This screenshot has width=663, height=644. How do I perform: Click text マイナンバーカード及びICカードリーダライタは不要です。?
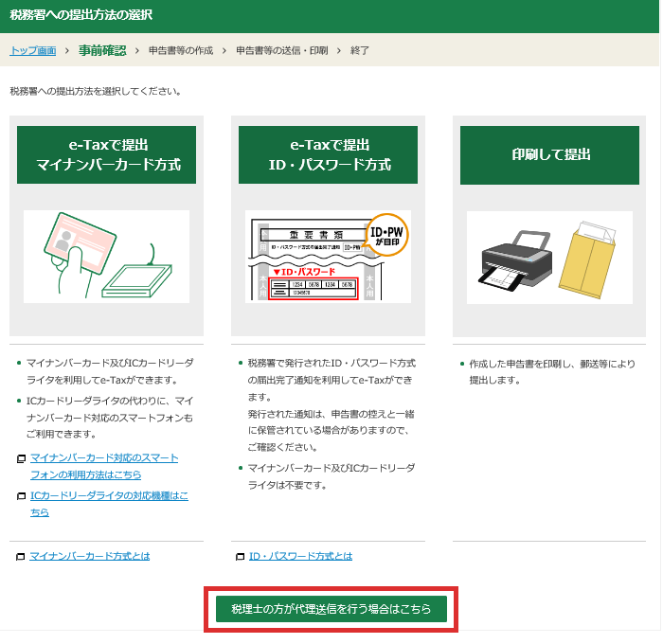(331, 476)
